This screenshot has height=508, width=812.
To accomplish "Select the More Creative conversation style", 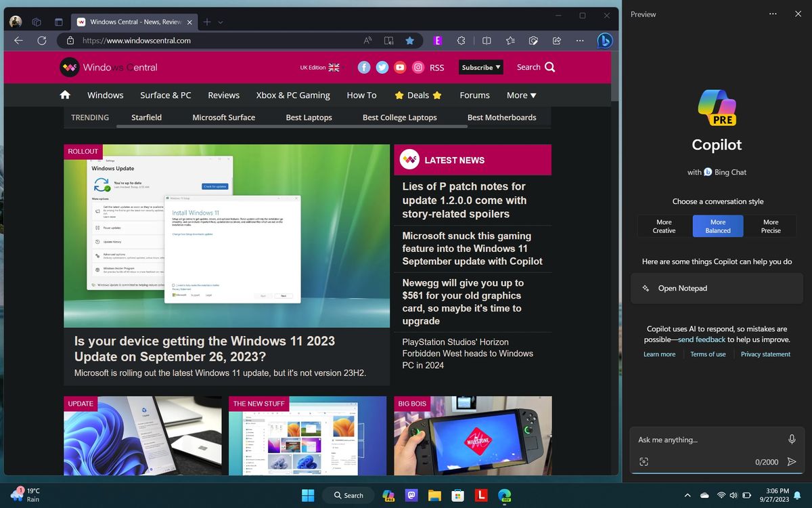I will [x=664, y=226].
